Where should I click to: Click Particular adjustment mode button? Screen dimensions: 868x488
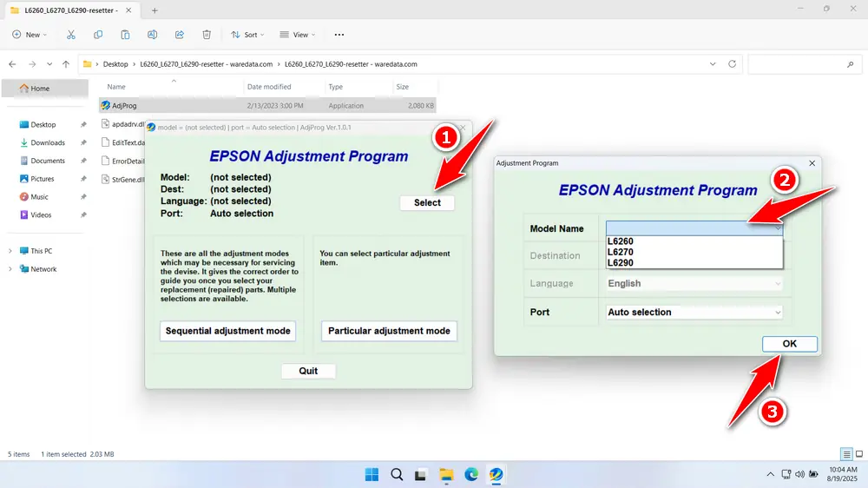(x=389, y=331)
